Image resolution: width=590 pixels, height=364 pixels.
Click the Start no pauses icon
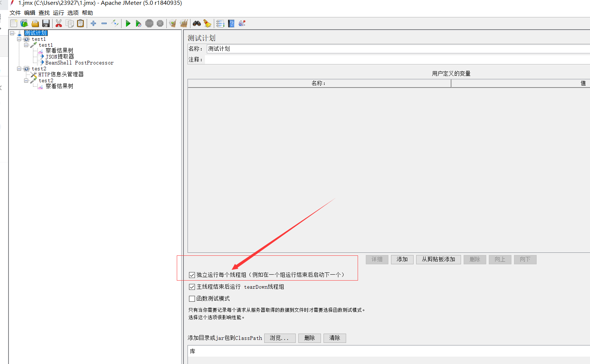[139, 23]
